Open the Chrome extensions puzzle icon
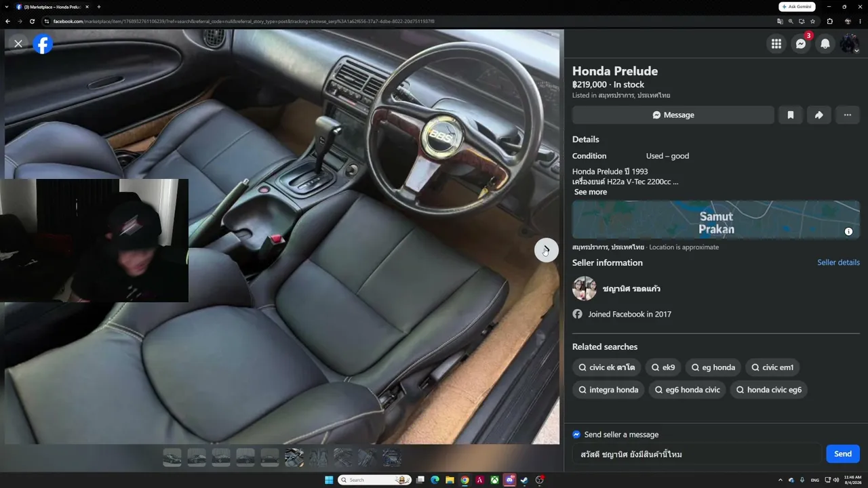The height and width of the screenshot is (488, 868). 830,21
